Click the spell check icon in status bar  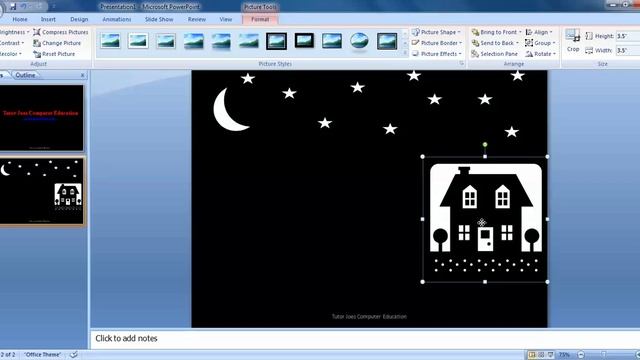73,354
